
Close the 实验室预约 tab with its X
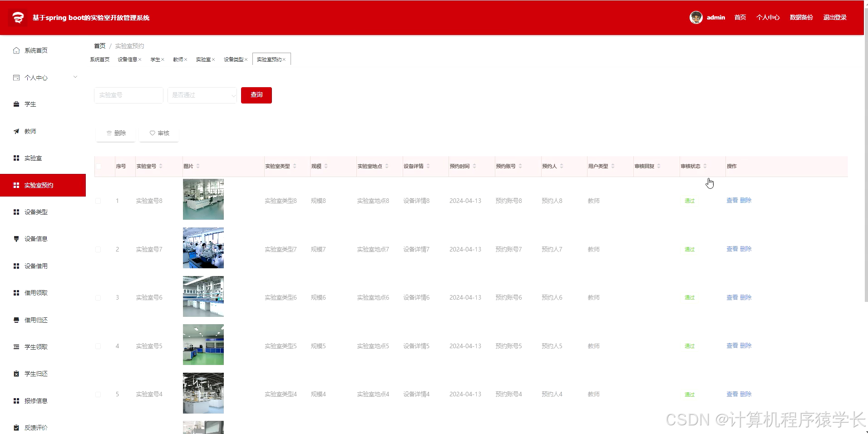[284, 59]
